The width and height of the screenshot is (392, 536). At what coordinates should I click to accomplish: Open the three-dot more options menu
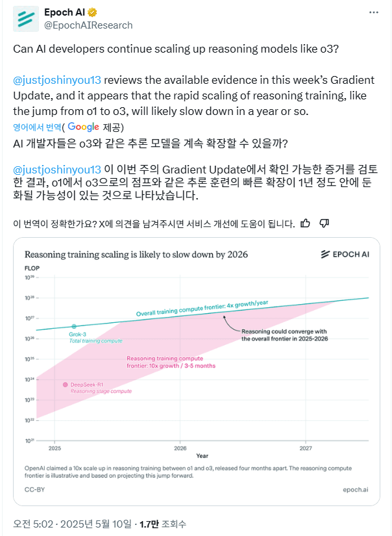(373, 12)
